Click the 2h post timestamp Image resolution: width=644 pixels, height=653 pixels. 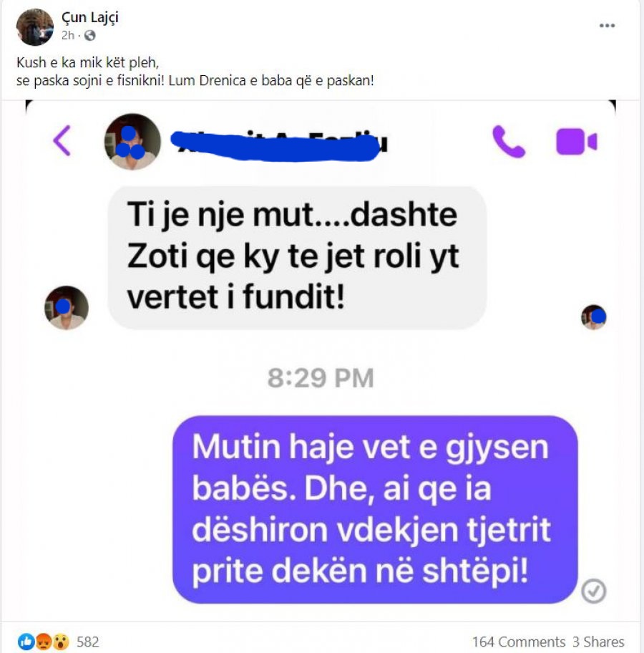coord(68,36)
